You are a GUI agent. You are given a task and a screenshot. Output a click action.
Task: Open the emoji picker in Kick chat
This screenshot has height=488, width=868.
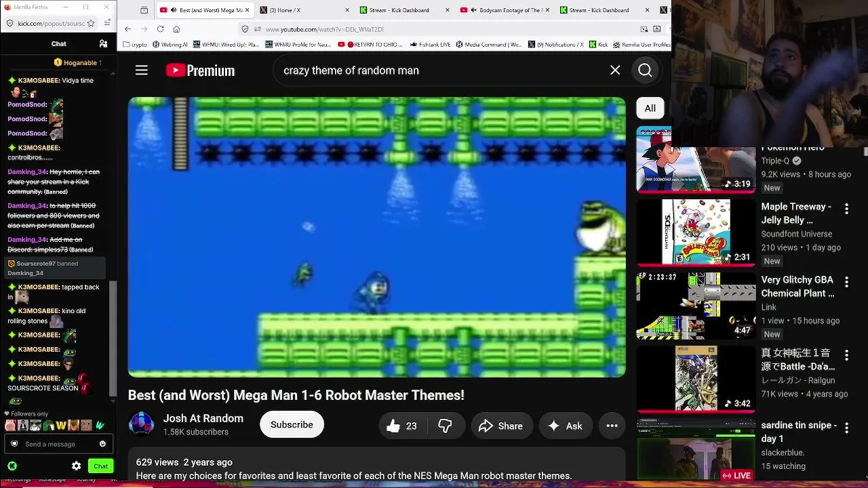(x=102, y=444)
